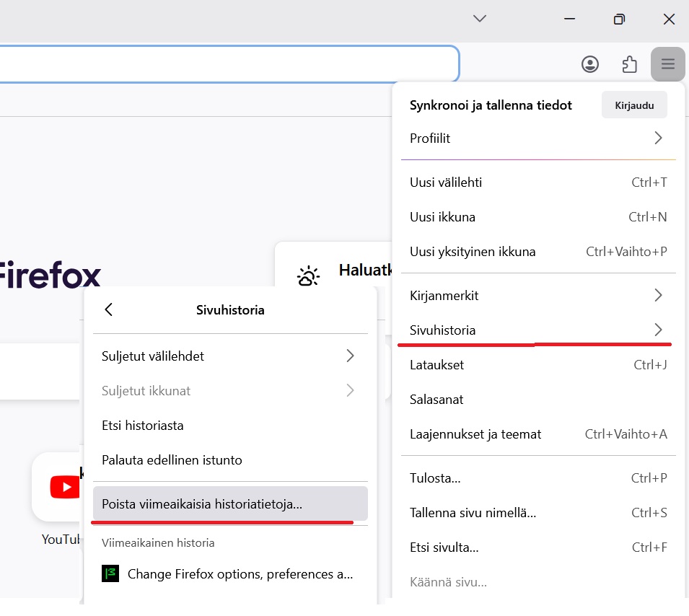The height and width of the screenshot is (616, 689).
Task: Click Poista viimeaikaisia historiatietoja
Action: (x=230, y=503)
